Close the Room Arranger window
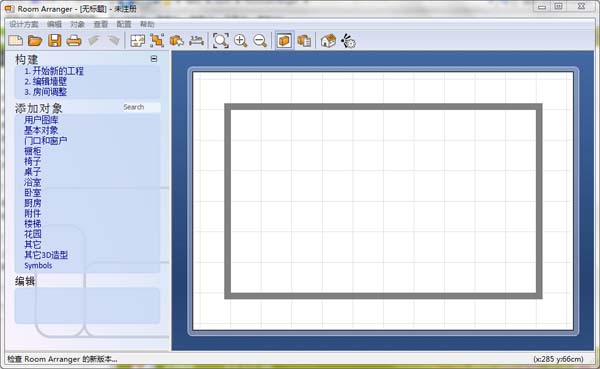The image size is (600, 369). click(581, 7)
